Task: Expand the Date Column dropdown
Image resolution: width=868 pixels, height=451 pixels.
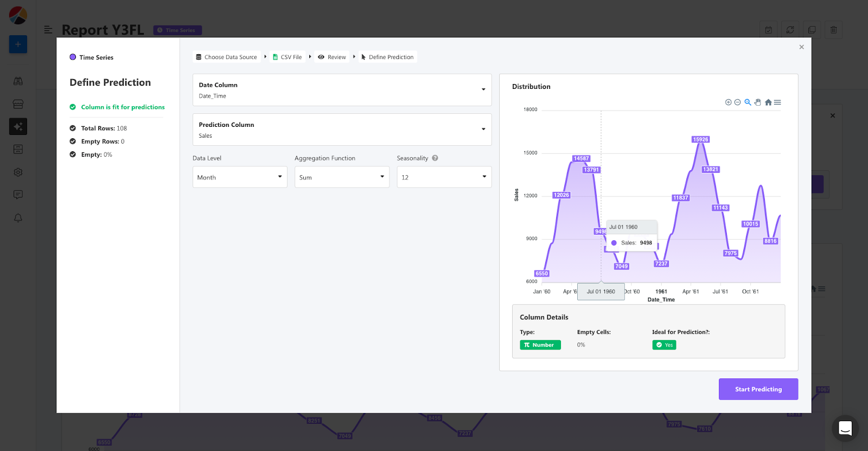Action: point(342,90)
